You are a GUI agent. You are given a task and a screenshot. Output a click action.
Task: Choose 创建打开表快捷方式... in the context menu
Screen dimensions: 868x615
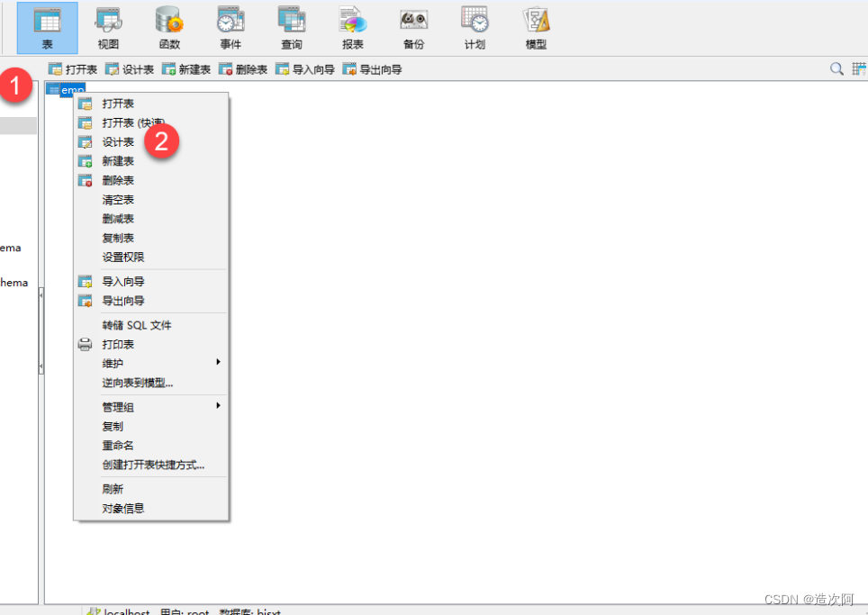click(x=151, y=465)
